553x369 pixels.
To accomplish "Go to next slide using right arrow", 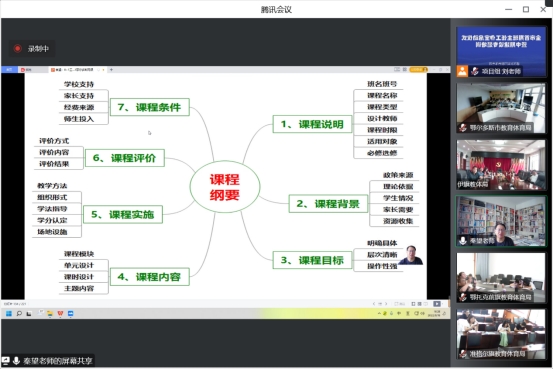I will click(x=386, y=304).
